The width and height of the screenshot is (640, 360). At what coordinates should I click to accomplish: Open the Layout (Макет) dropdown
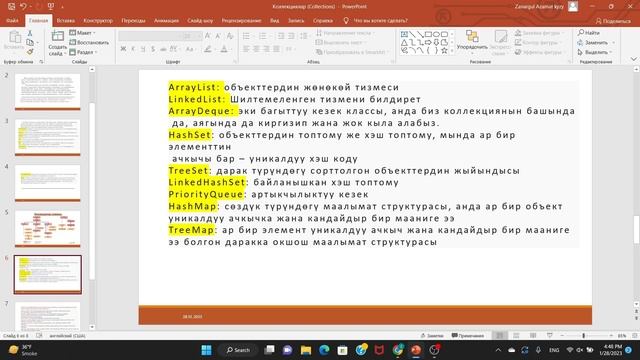[x=83, y=33]
